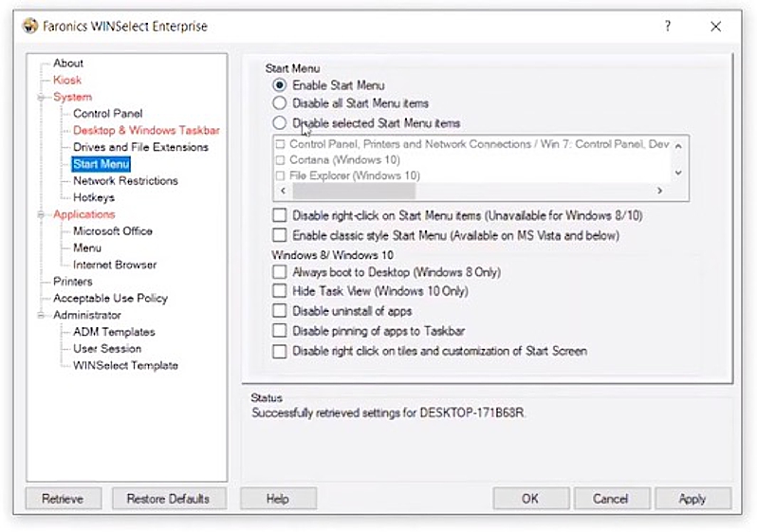
Task: Click the horizontal scrollbar thumb in item list
Action: [354, 191]
